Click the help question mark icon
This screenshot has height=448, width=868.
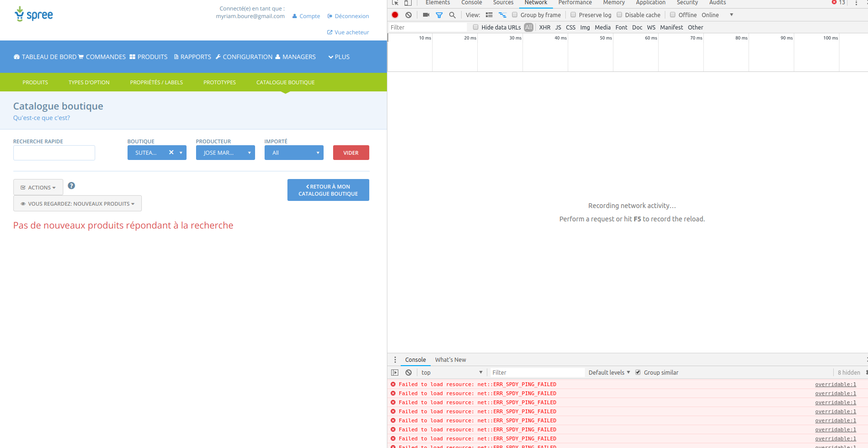click(x=71, y=186)
